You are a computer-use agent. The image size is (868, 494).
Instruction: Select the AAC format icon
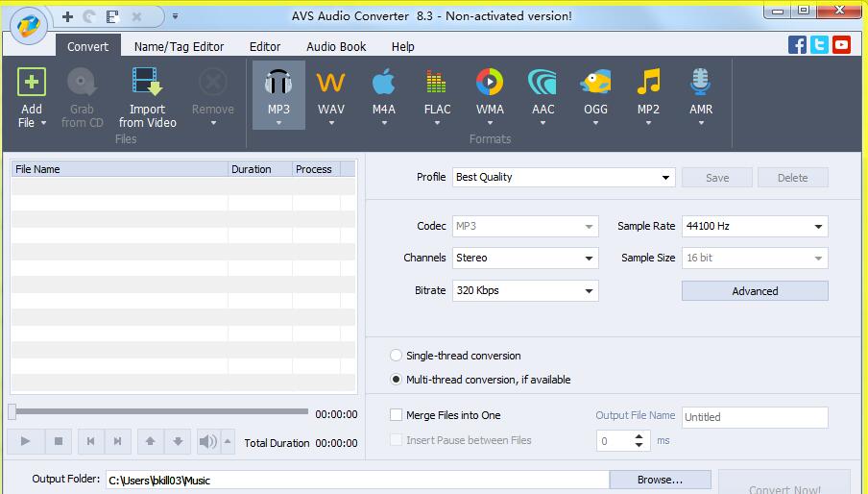(x=542, y=82)
